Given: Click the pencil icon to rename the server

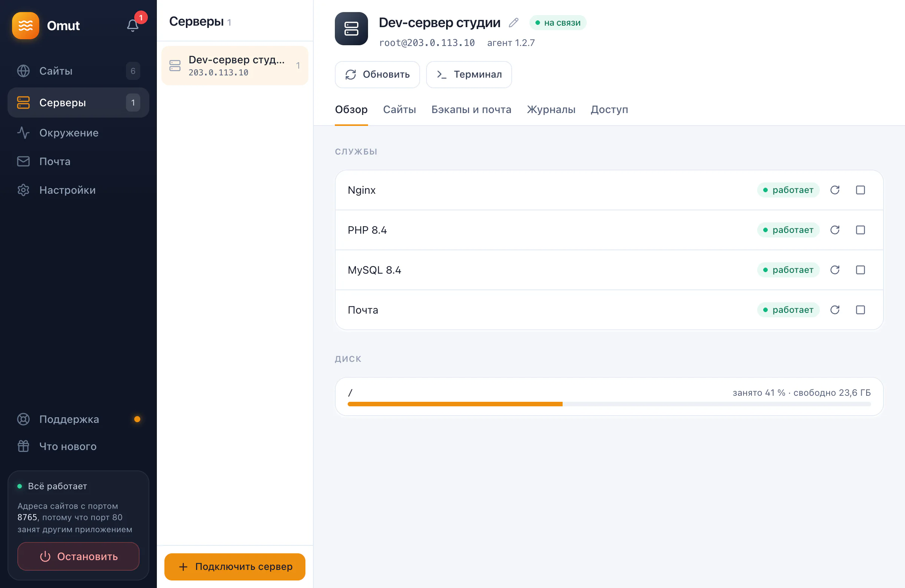Looking at the screenshot, I should pos(513,23).
